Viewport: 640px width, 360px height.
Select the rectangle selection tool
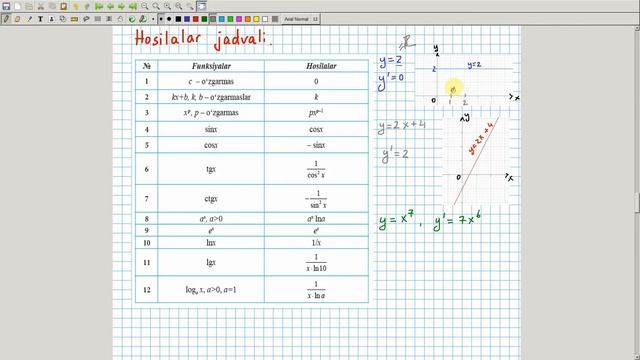tap(98, 19)
